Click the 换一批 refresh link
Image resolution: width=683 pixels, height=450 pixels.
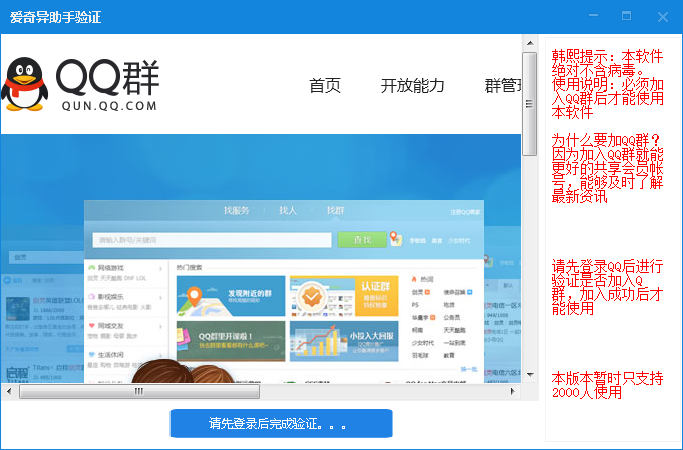tap(469, 369)
